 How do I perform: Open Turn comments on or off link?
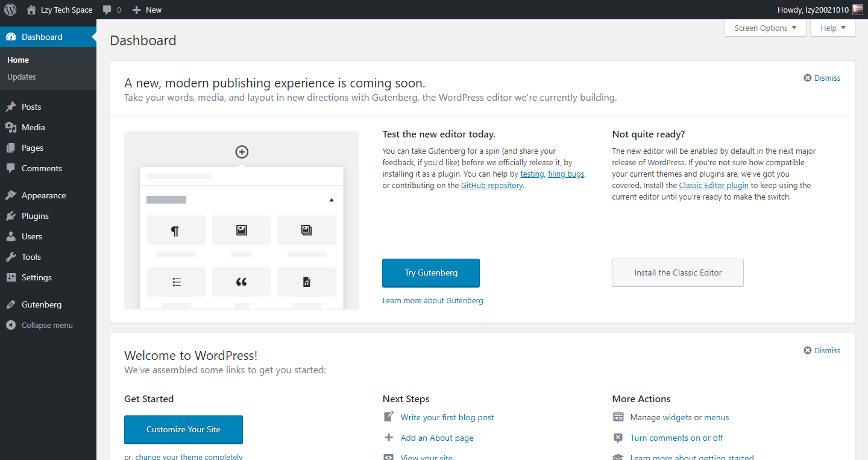coord(676,438)
